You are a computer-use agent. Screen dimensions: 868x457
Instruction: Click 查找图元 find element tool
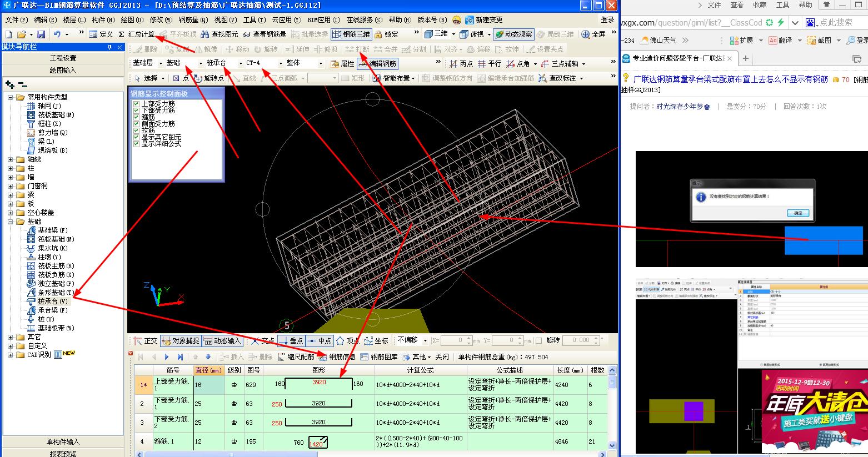(220, 34)
